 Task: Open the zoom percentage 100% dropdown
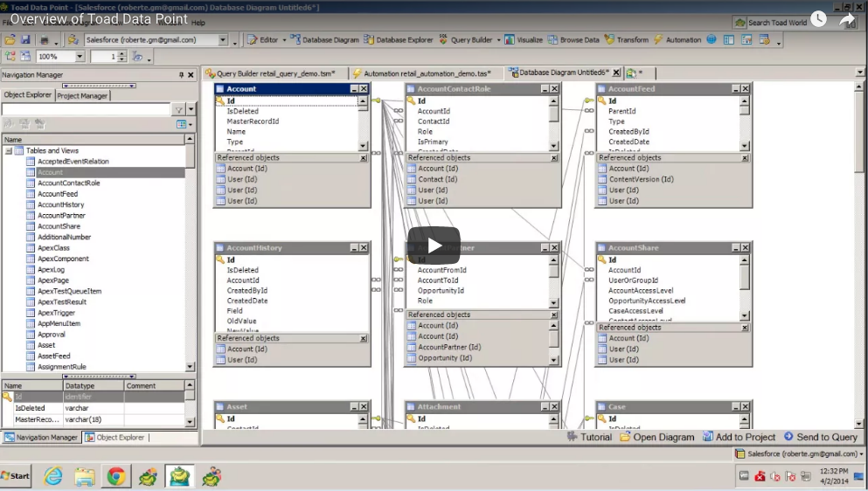[80, 57]
